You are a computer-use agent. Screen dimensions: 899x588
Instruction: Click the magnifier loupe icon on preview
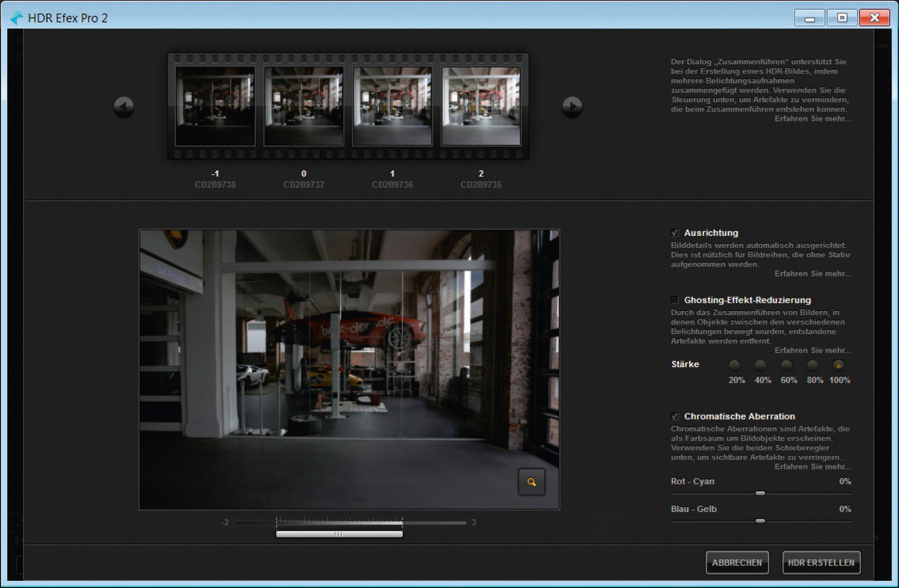[531, 482]
